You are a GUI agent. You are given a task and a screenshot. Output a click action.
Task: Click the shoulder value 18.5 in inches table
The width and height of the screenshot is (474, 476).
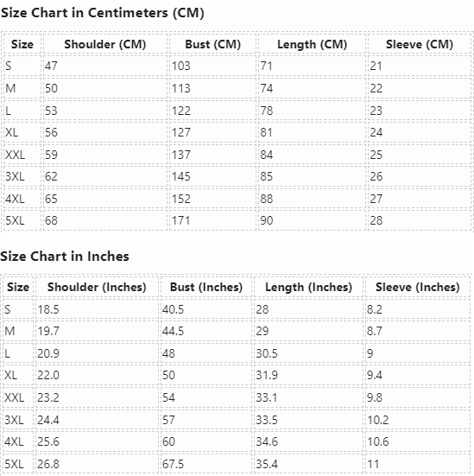coord(97,309)
